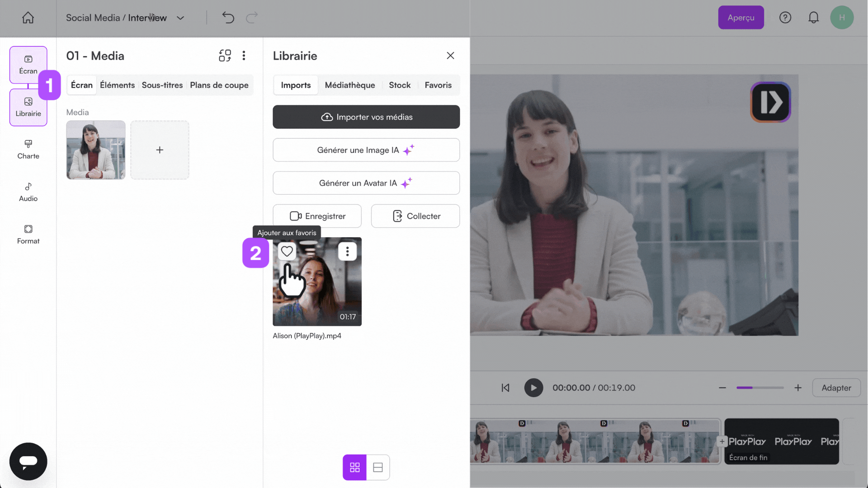The height and width of the screenshot is (488, 868).
Task: Switch to list view at bottom
Action: [x=378, y=467]
